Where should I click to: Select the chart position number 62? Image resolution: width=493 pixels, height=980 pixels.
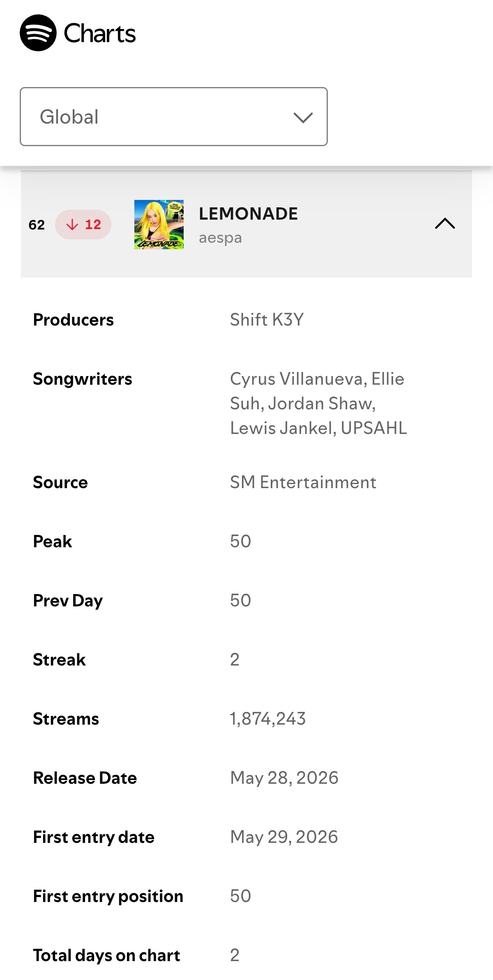(x=37, y=225)
